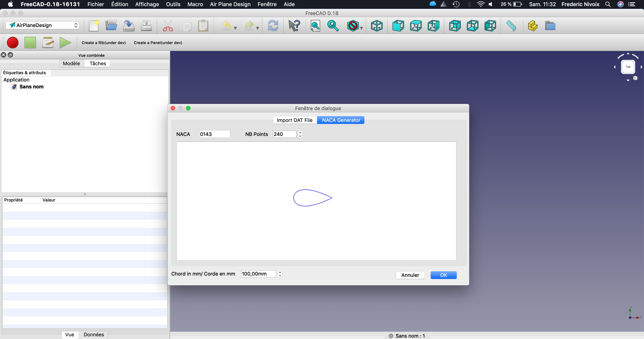Click the Refresh recompute icon
644x339 pixels.
[273, 26]
